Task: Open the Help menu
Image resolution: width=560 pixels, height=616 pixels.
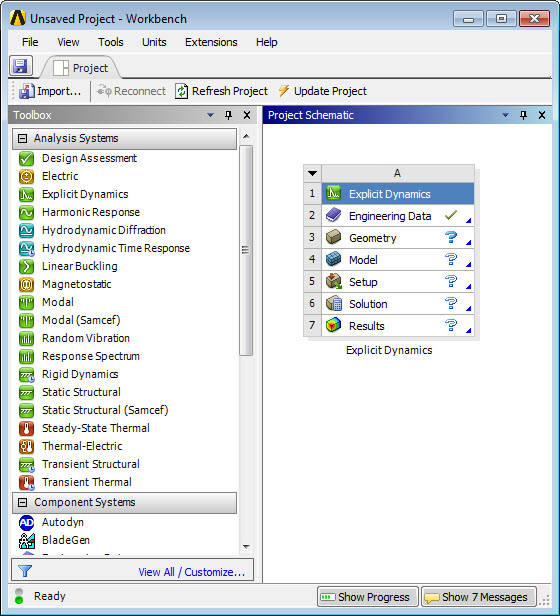Action: (x=267, y=42)
